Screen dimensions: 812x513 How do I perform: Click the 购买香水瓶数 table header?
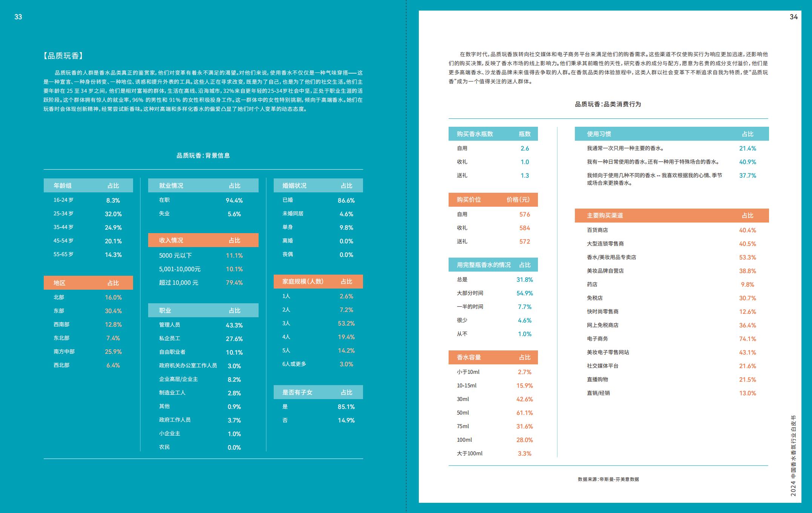tap(493, 134)
